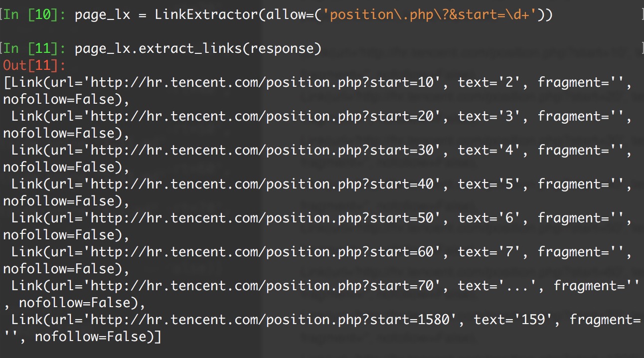Click the red Out[11] output label

[x=34, y=65]
